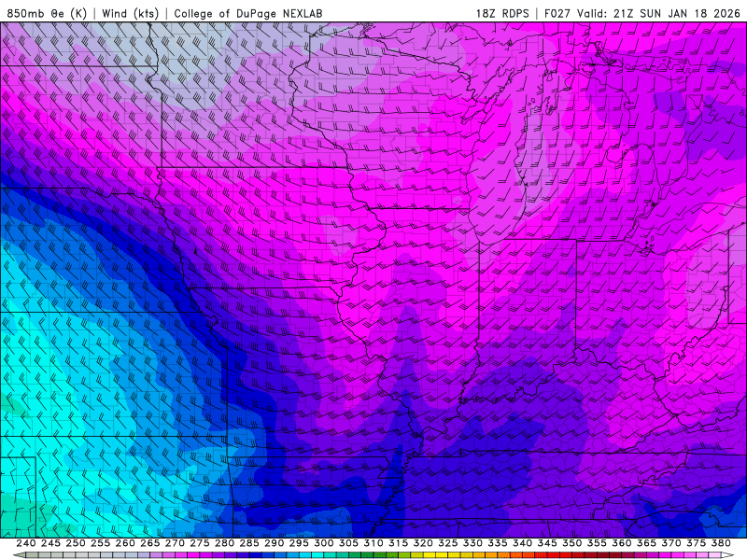This screenshot has width=747, height=560.
Task: Click the 275 value on the color scale
Action: tap(199, 543)
